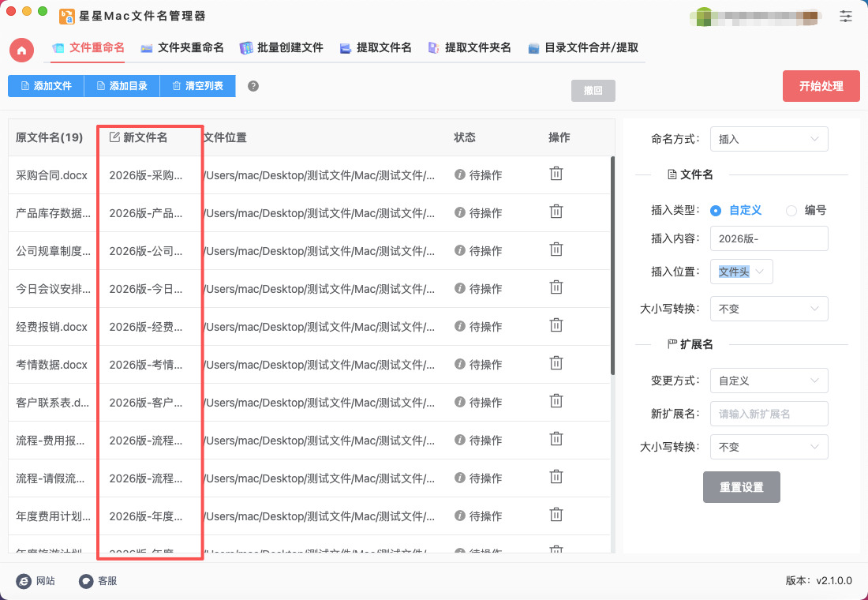Open the settings sliders icon at top right
This screenshot has width=868, height=600.
845,16
